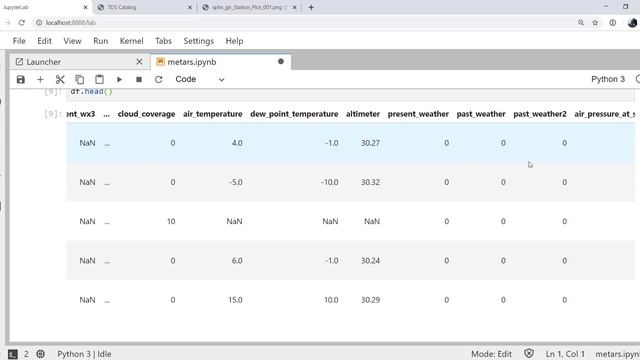The image size is (640, 360).
Task: Click the dew_point_temperature column header
Action: 294,114
